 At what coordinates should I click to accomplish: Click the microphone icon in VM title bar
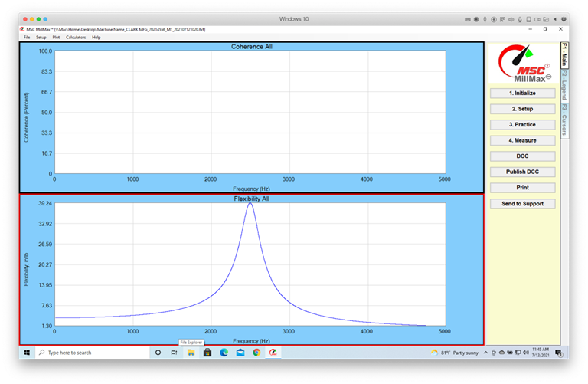coord(520,19)
